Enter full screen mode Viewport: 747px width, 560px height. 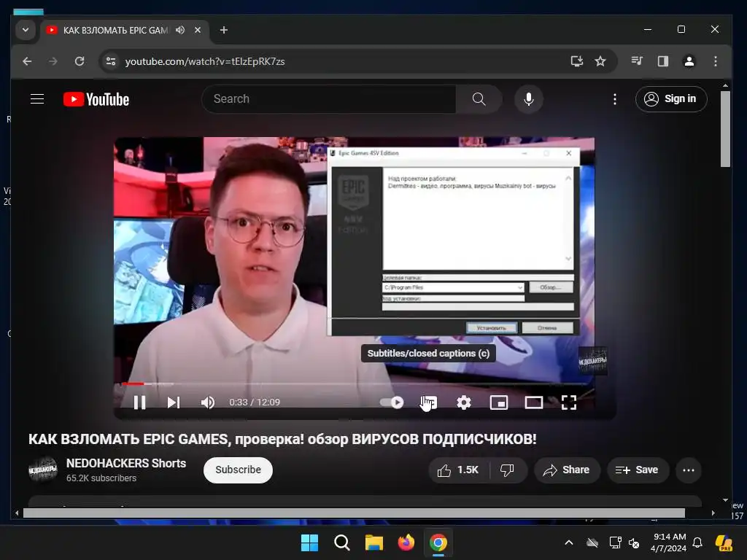tap(569, 402)
